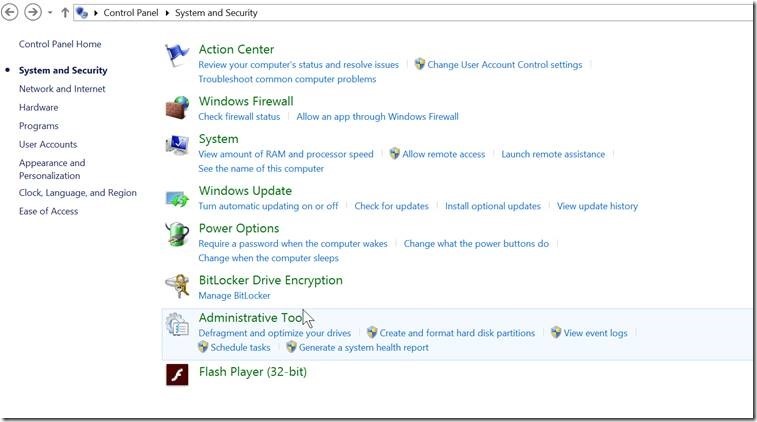Click View event logs link
The width and height of the screenshot is (757, 422).
click(x=596, y=333)
